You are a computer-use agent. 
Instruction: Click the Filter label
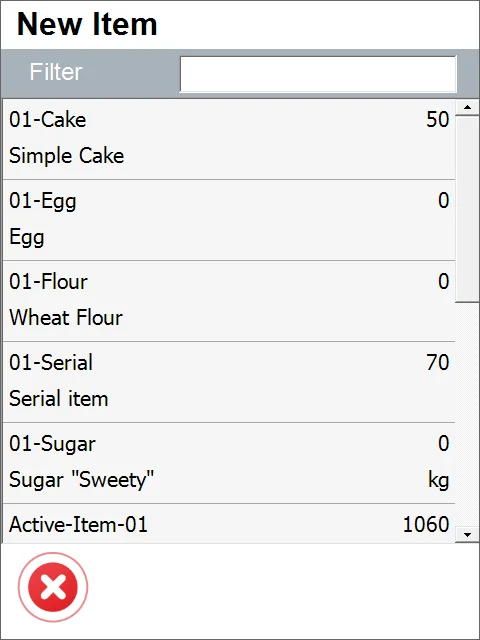(56, 72)
